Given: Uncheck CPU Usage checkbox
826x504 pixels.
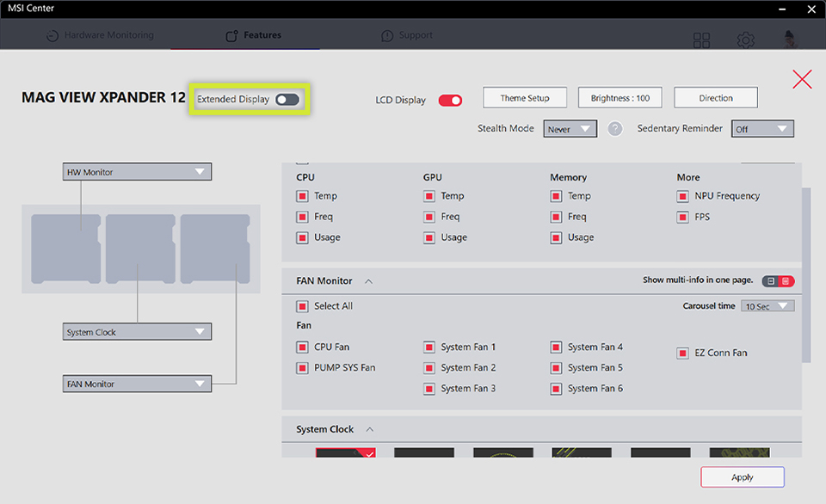Looking at the screenshot, I should click(x=302, y=238).
